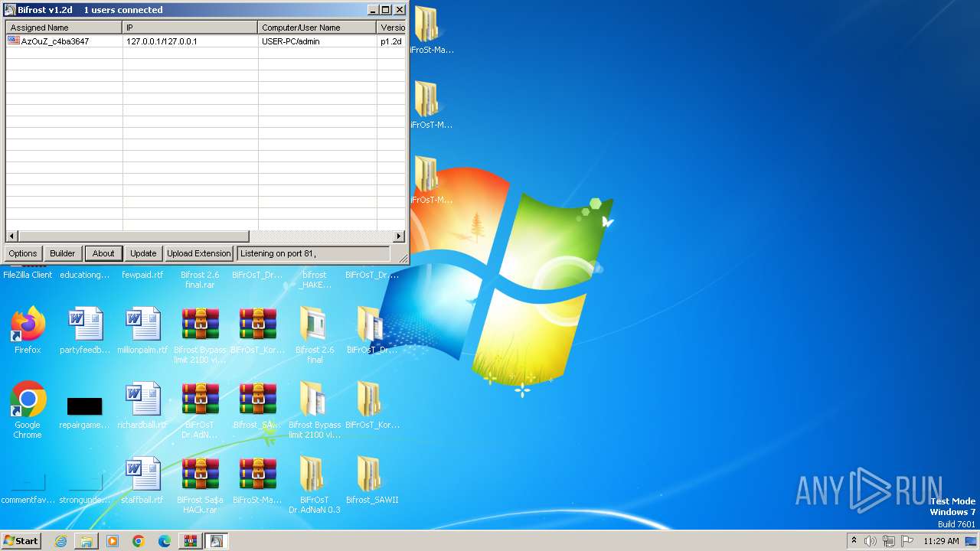The image size is (980, 551).
Task: Select the AzOuZ_c4ba3647 connected user row
Action: pos(205,41)
